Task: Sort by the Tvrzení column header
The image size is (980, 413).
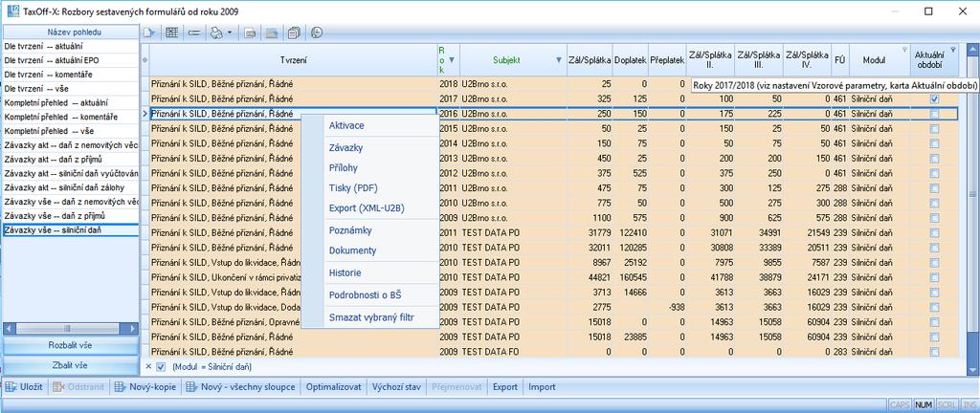Action: point(293,60)
